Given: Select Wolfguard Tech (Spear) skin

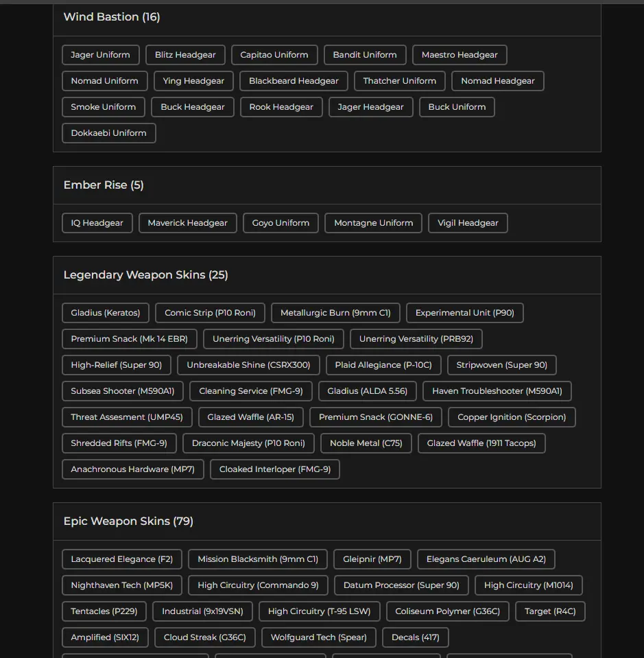Looking at the screenshot, I should coord(318,637).
